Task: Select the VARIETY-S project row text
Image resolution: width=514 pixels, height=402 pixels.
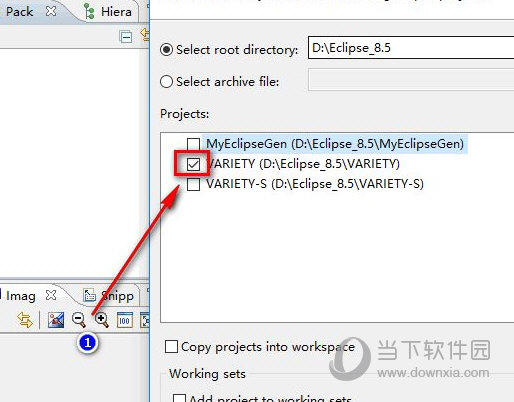Action: point(315,184)
